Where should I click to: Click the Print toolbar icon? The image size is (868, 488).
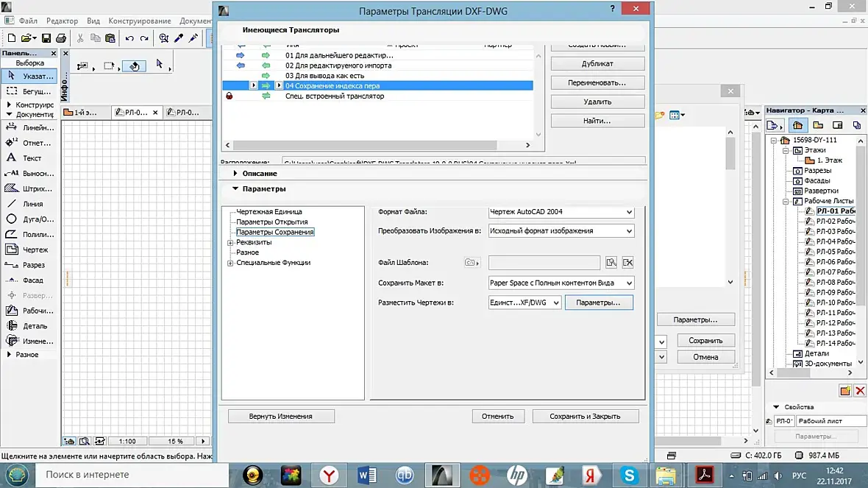pyautogui.click(x=61, y=38)
